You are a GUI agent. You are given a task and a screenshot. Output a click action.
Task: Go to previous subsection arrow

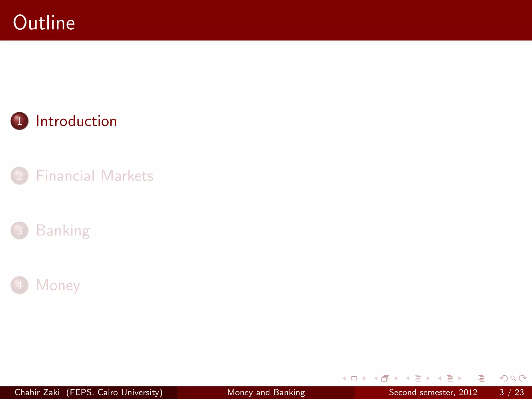pyautogui.click(x=408, y=378)
